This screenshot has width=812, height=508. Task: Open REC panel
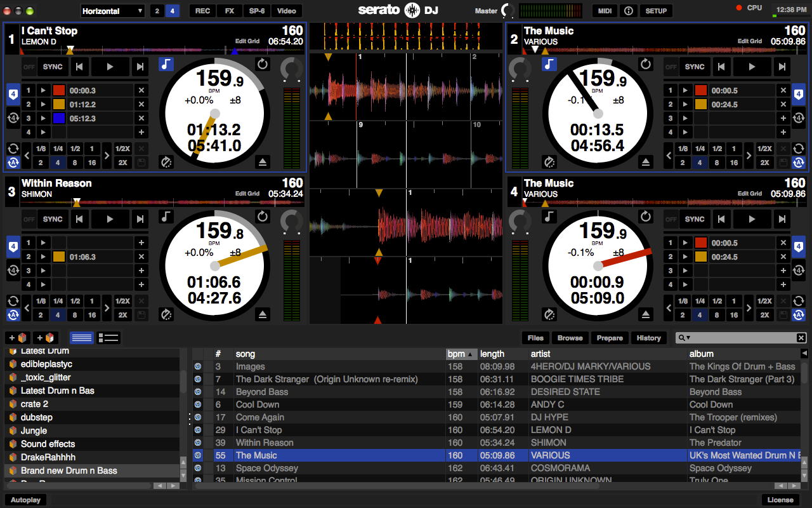(203, 11)
